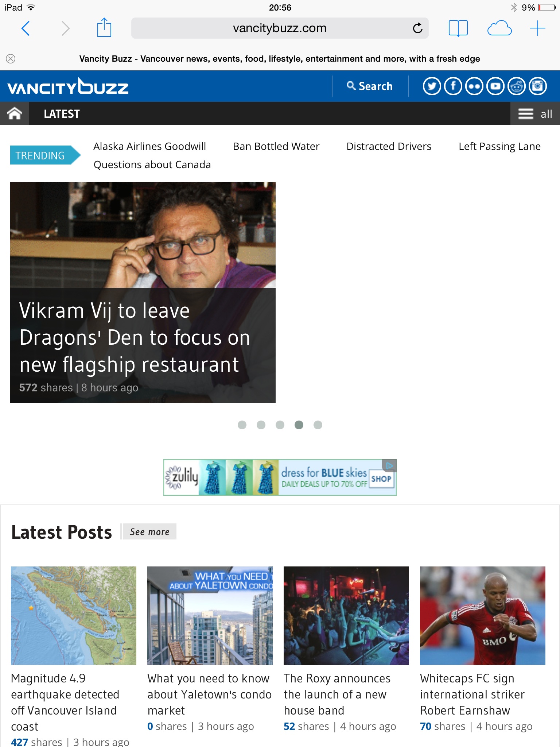560x747 pixels.
Task: Open the Instagram social icon
Action: pos(538,86)
